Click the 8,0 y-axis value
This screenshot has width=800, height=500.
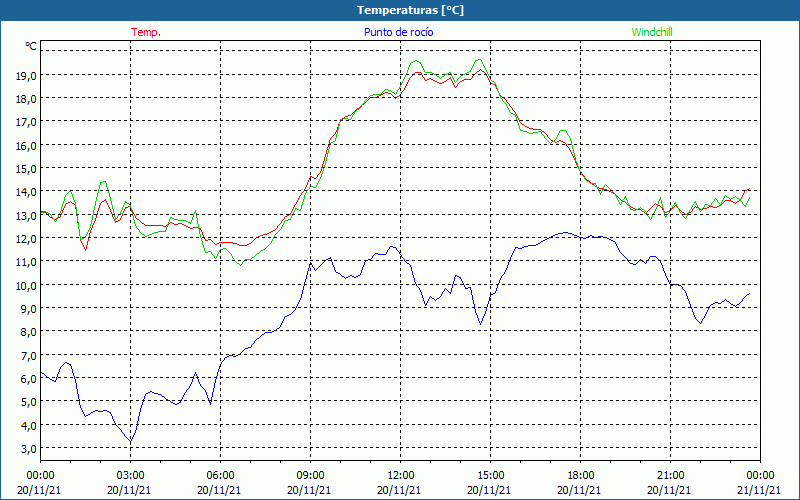point(29,332)
